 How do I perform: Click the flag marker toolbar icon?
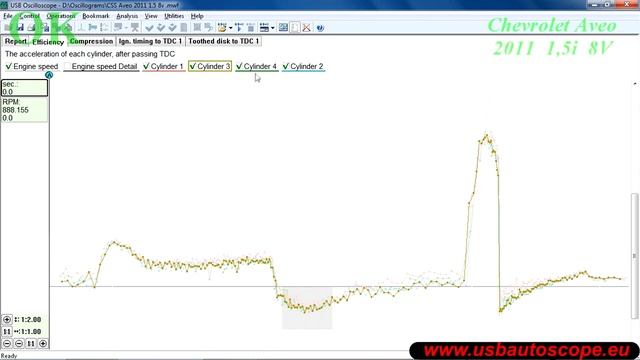pos(93,28)
